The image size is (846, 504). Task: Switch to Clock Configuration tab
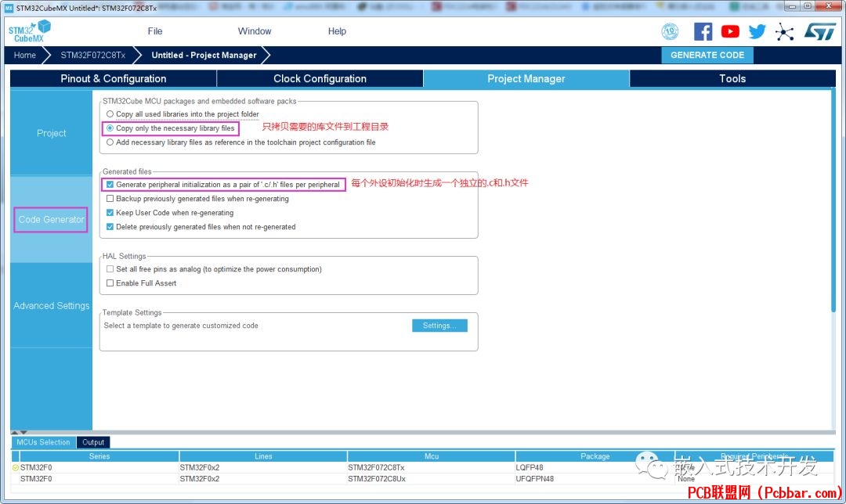click(x=320, y=79)
